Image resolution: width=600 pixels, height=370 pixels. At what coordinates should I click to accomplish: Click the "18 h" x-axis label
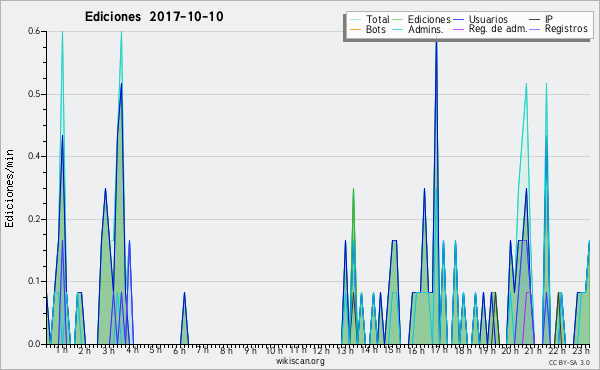pos(463,350)
